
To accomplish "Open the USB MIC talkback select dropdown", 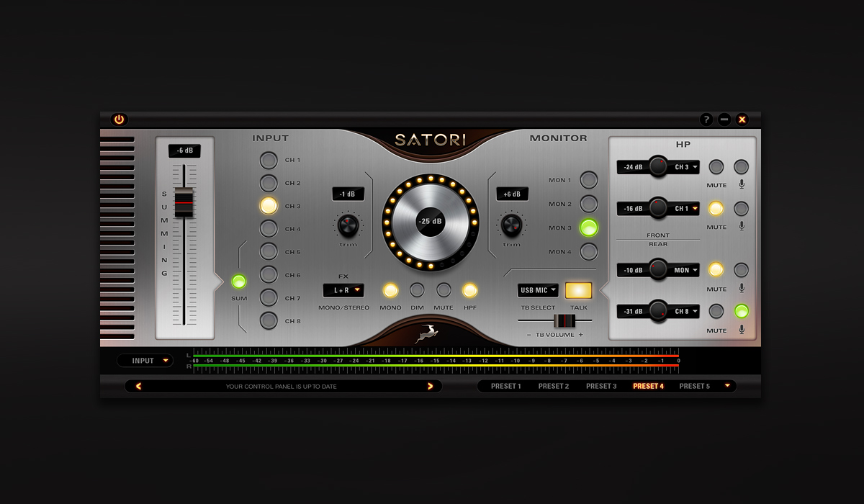I will click(538, 290).
